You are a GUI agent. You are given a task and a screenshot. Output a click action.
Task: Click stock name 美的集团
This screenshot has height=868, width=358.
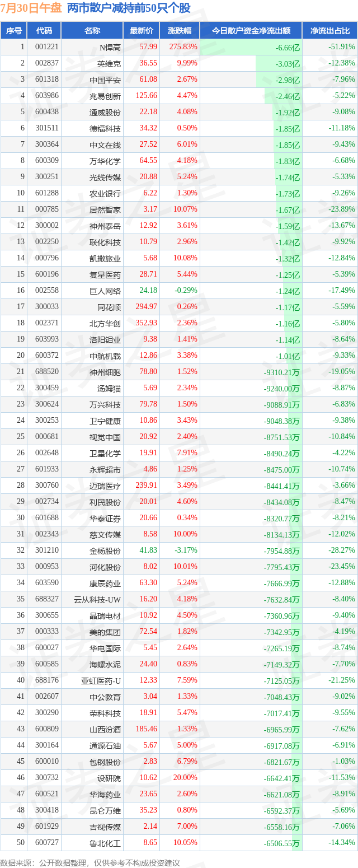[105, 632]
